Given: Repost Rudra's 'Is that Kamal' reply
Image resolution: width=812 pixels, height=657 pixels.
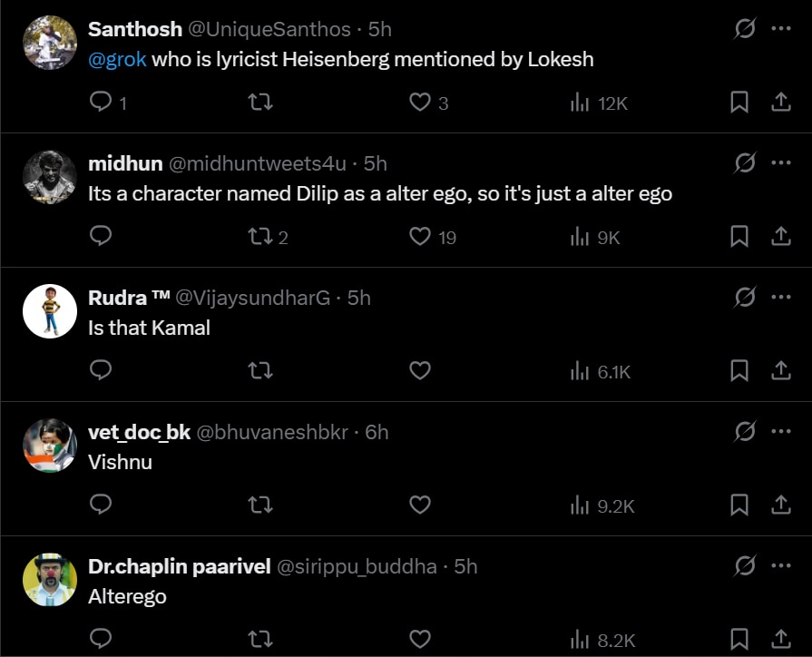Looking at the screenshot, I should [260, 370].
